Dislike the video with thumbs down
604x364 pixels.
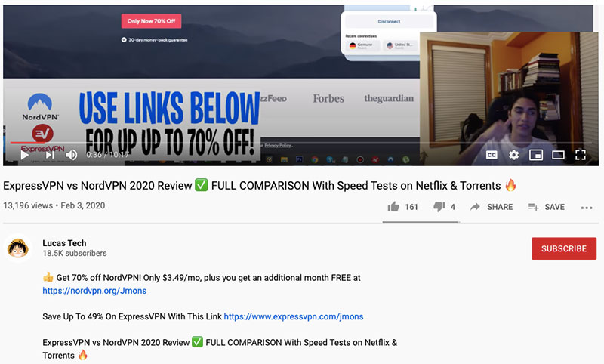point(439,207)
